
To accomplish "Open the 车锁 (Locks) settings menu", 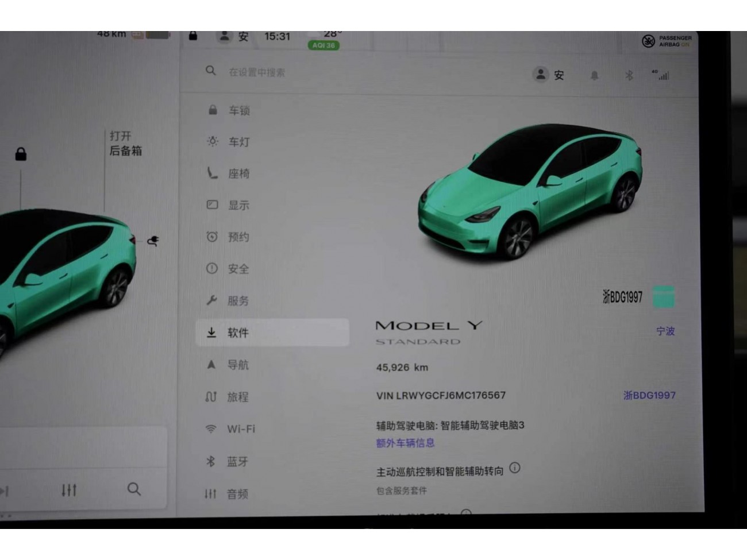I will point(272,110).
